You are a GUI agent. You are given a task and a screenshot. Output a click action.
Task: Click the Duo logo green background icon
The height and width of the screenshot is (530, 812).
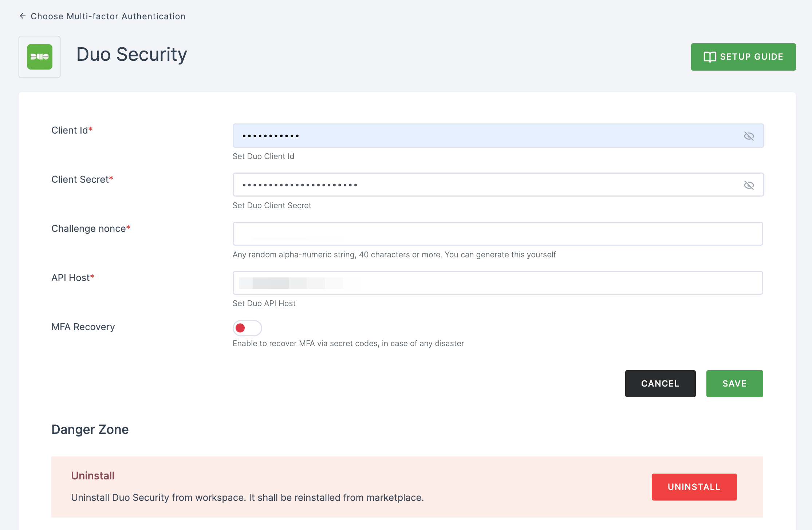click(40, 57)
